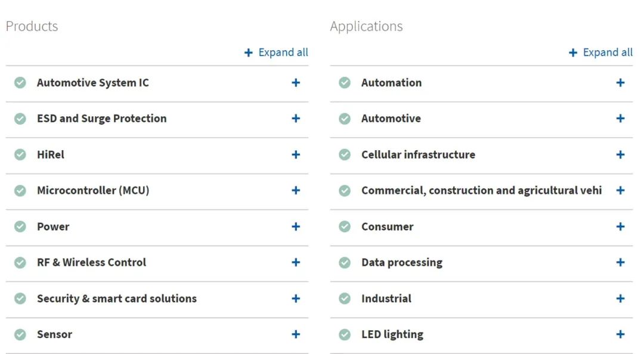Toggle the checkmark for Consumer
644x354 pixels.
[x=345, y=226]
